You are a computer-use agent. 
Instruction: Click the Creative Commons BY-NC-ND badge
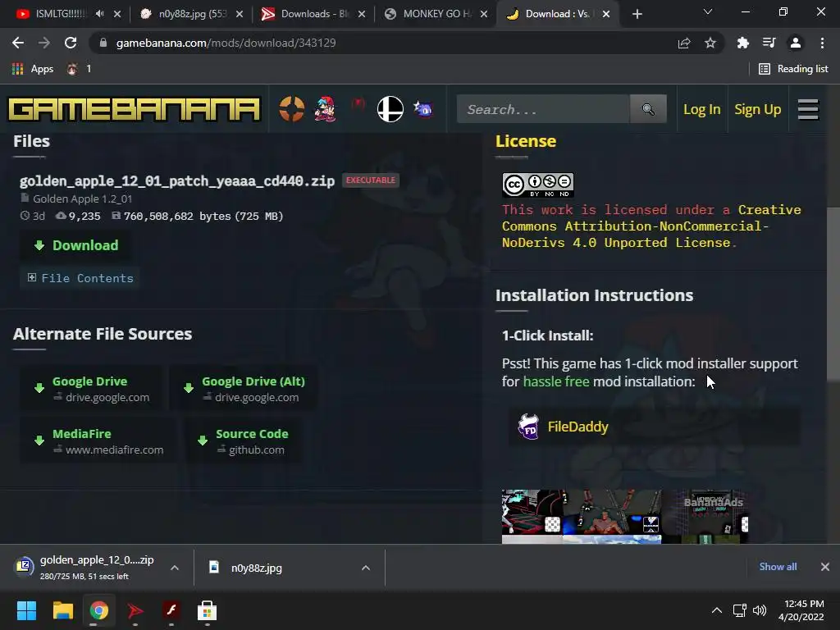538,185
